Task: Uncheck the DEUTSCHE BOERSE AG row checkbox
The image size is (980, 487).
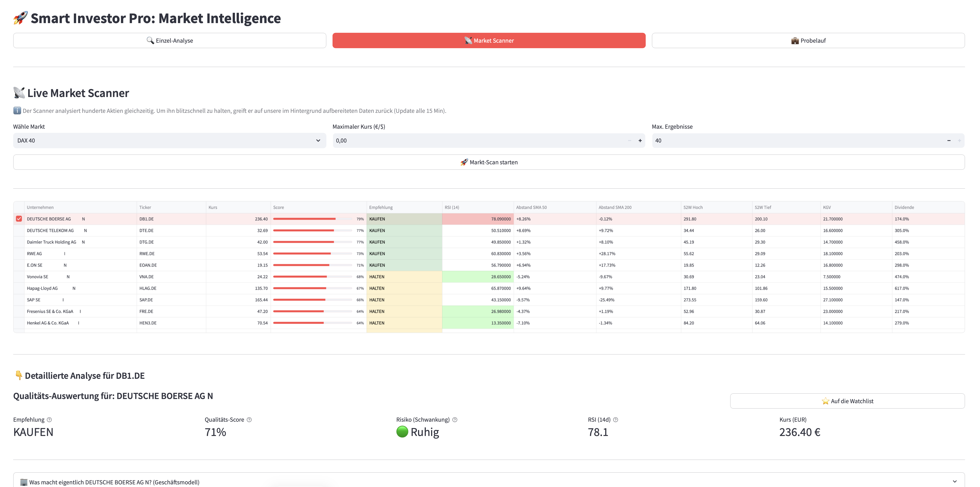Action: [x=19, y=219]
